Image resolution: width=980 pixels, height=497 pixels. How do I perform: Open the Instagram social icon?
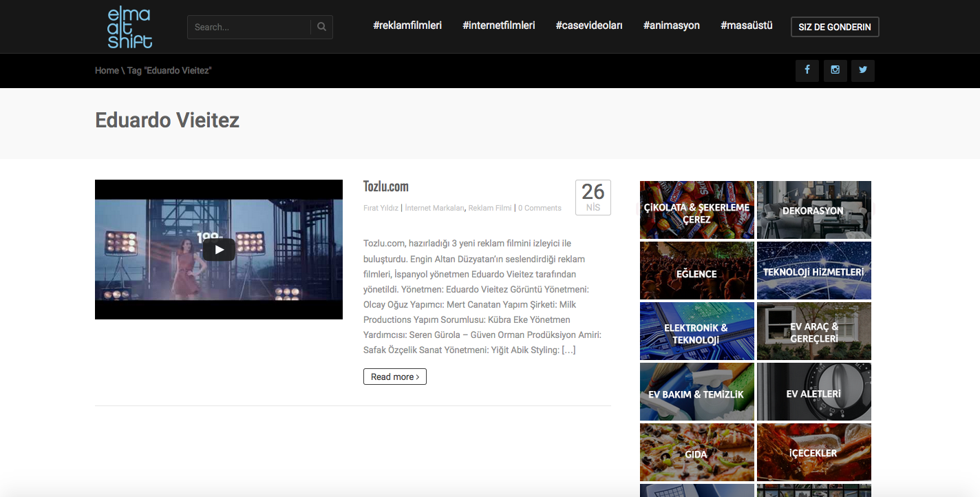[x=835, y=70]
